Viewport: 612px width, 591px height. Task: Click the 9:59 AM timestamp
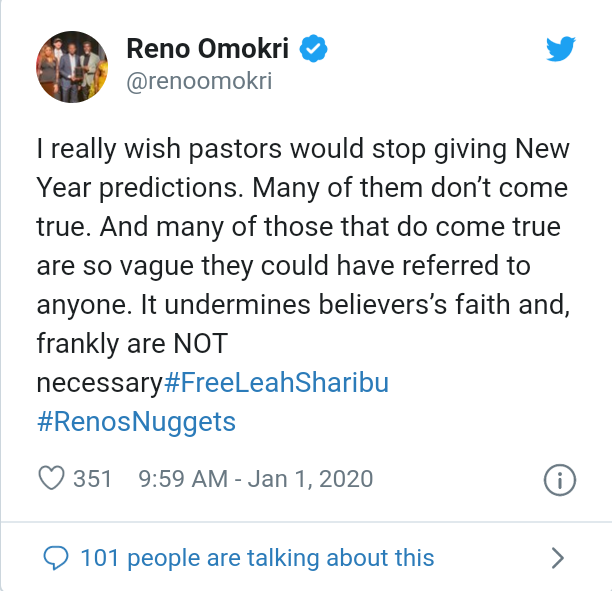pyautogui.click(x=183, y=479)
